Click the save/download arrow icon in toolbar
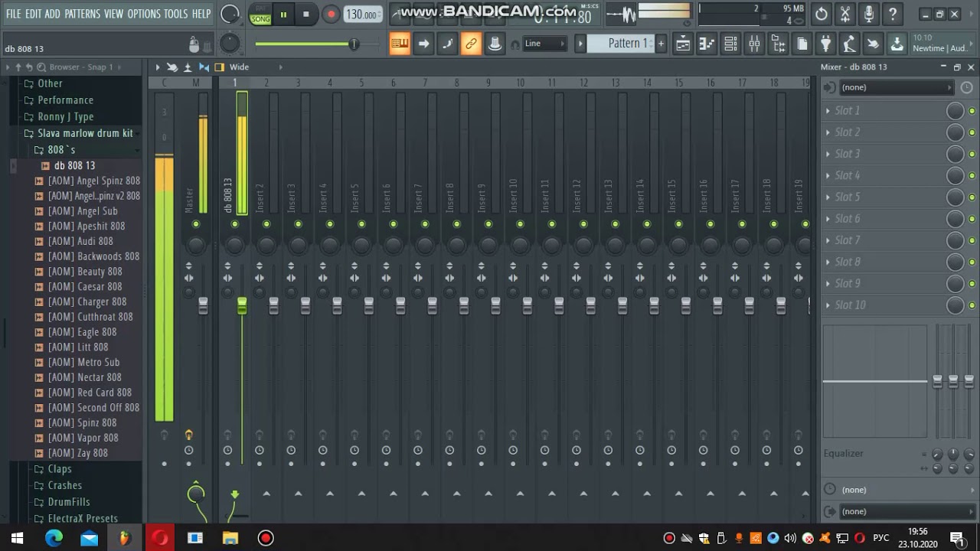 tap(897, 44)
